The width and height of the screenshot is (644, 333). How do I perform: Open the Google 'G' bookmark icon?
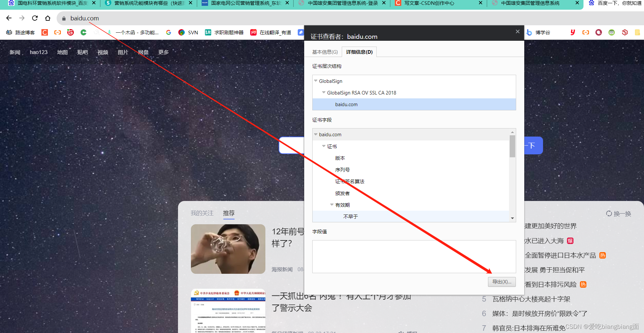tap(169, 32)
